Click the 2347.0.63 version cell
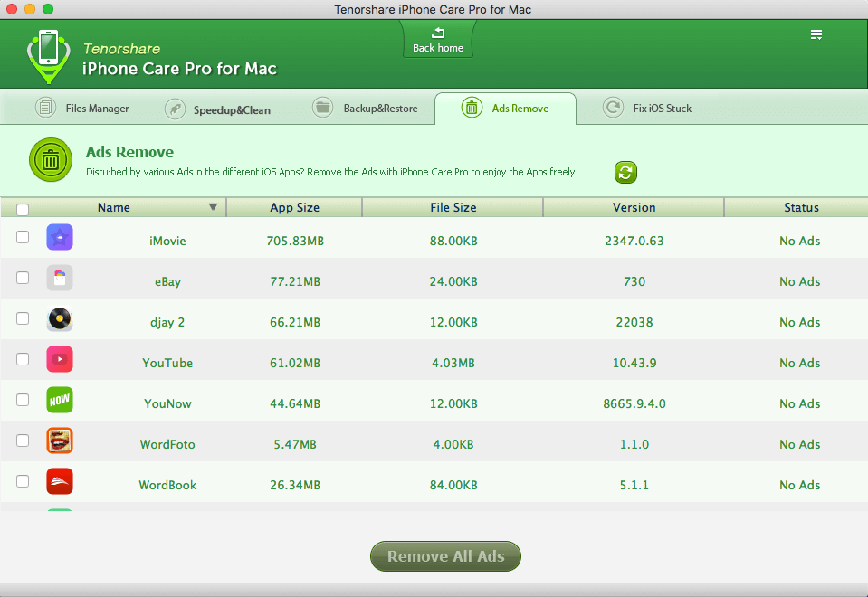The image size is (868, 597). click(x=634, y=241)
